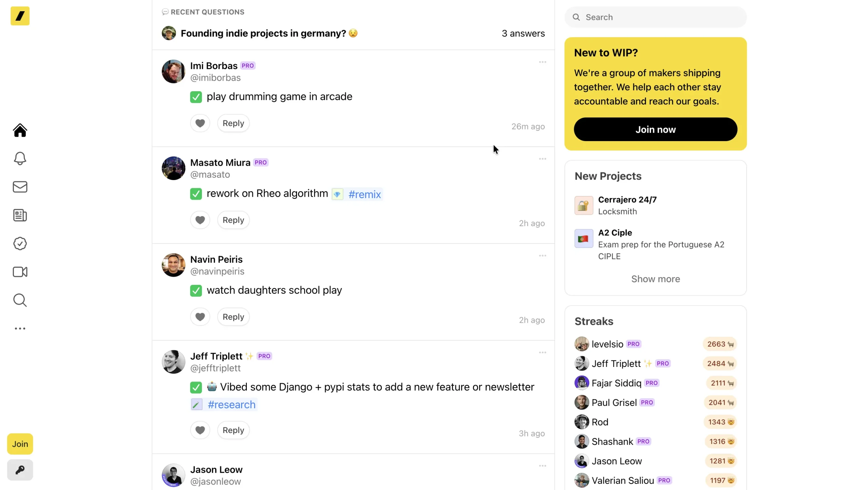Image resolution: width=868 pixels, height=490 pixels.
Task: Like Jeff Triplett's Django post
Action: coord(200,430)
